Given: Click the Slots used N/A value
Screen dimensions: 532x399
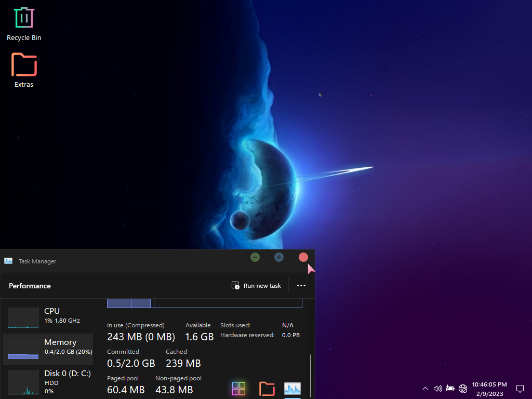Looking at the screenshot, I should 288,325.
